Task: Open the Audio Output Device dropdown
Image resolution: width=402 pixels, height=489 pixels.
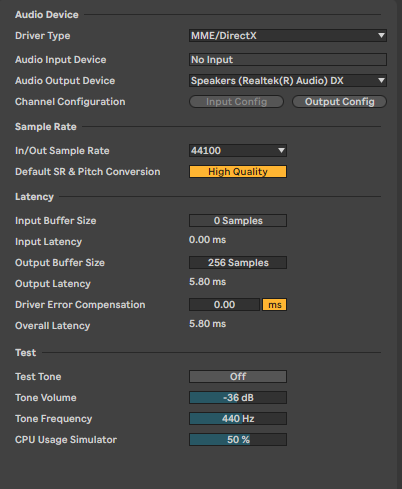Action: pyautogui.click(x=288, y=81)
